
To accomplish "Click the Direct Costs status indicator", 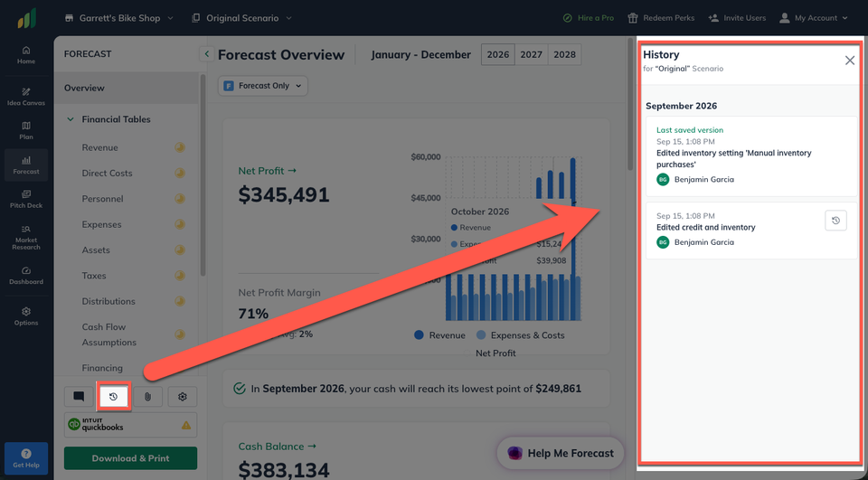I will tap(180, 173).
